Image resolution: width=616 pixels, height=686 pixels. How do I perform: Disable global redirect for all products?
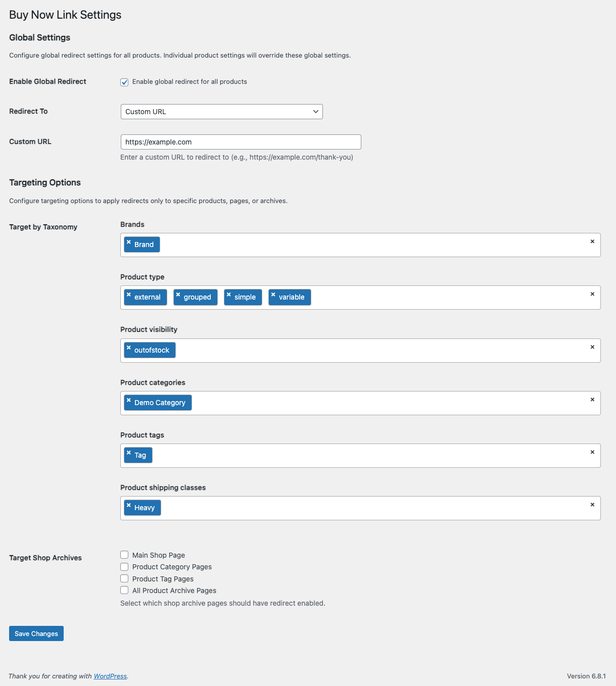coord(124,82)
